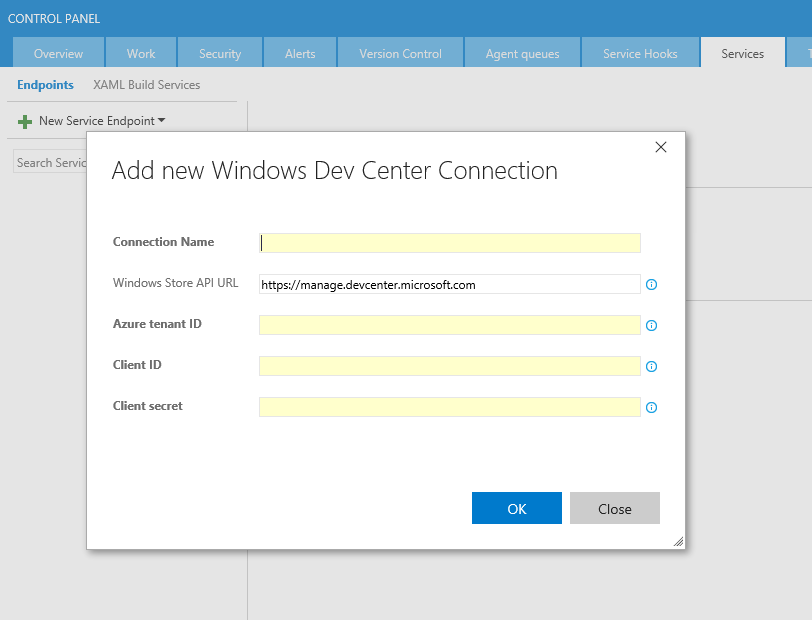Expand the New Service Endpoint dropdown arrow
The image size is (812, 620).
(x=162, y=120)
